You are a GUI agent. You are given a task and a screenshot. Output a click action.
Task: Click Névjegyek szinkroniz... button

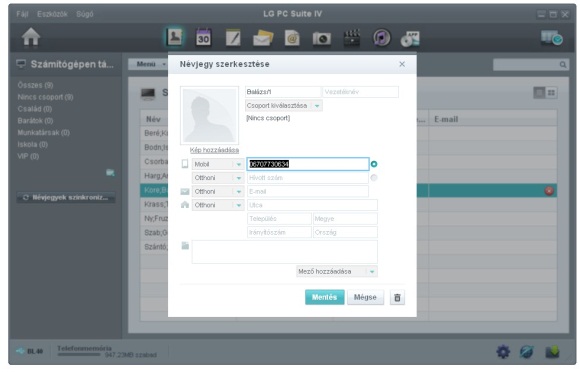click(x=66, y=197)
